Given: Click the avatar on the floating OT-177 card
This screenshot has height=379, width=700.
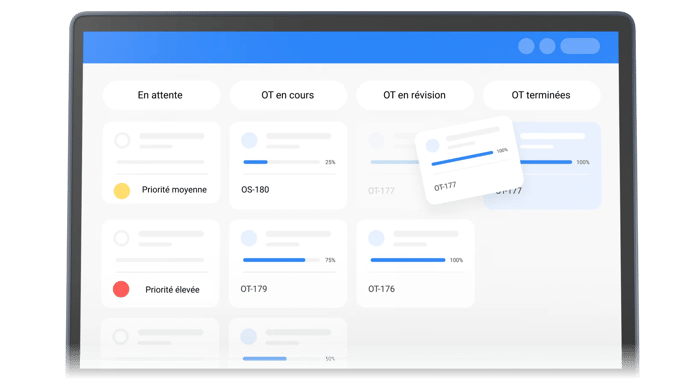Looking at the screenshot, I should tap(432, 145).
